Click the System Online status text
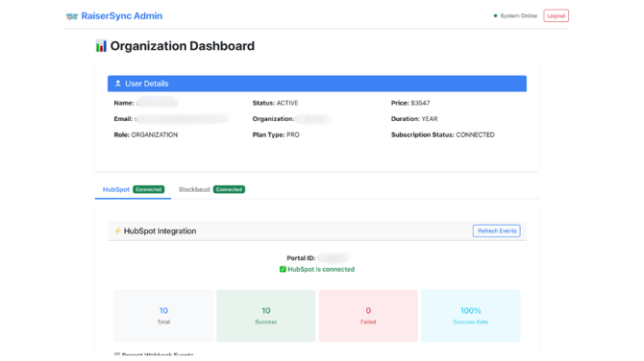Image resolution: width=644 pixels, height=361 pixels. coord(519,16)
